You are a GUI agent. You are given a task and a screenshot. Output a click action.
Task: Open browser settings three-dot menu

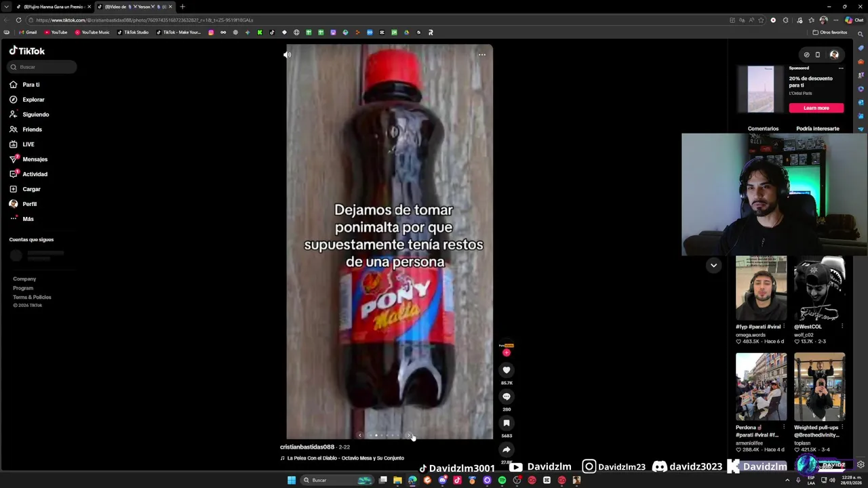(x=835, y=20)
